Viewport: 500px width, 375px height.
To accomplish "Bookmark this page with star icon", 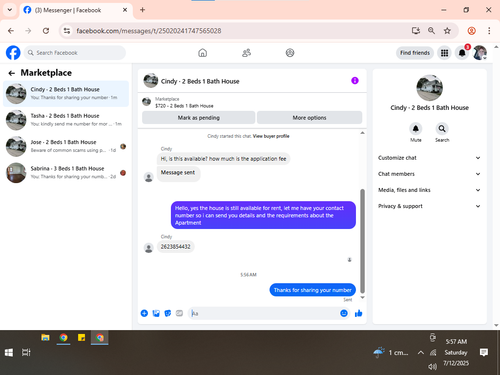I will [x=447, y=31].
